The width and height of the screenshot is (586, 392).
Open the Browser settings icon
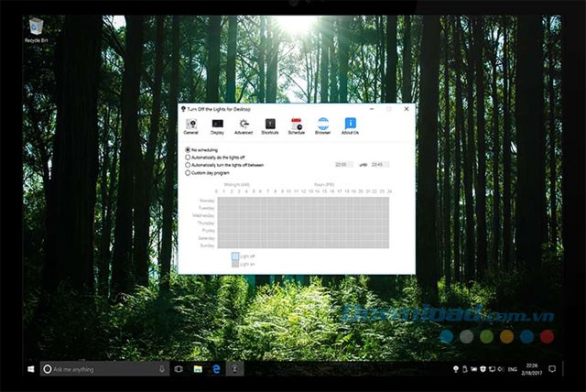click(323, 125)
